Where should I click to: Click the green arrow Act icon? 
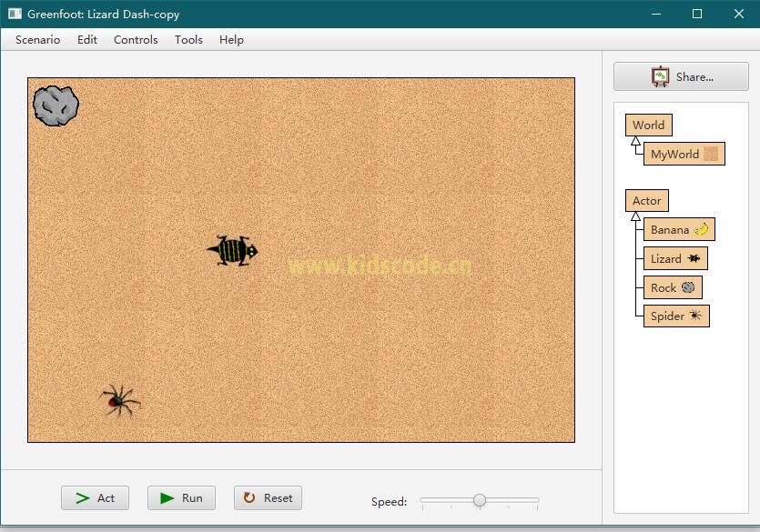(x=83, y=498)
